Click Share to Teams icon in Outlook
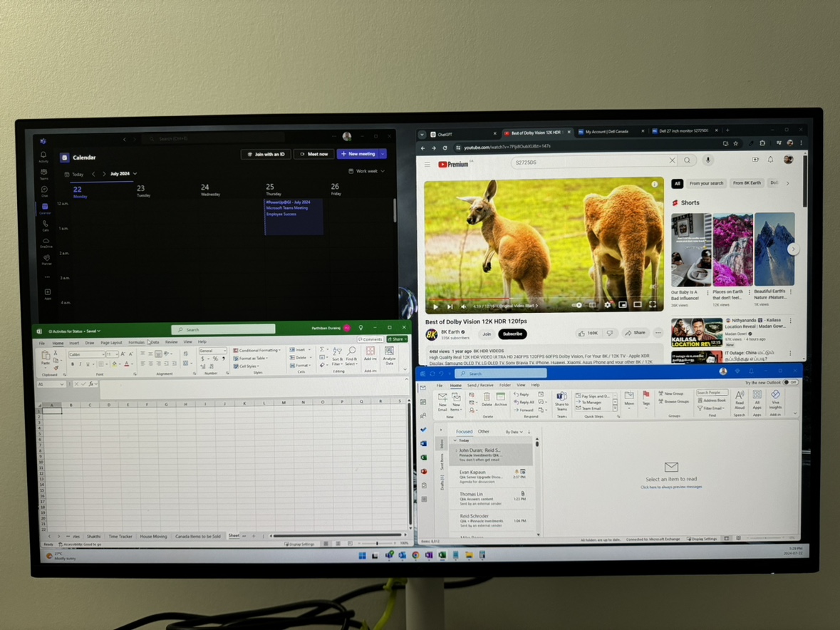The width and height of the screenshot is (840, 630). point(561,401)
